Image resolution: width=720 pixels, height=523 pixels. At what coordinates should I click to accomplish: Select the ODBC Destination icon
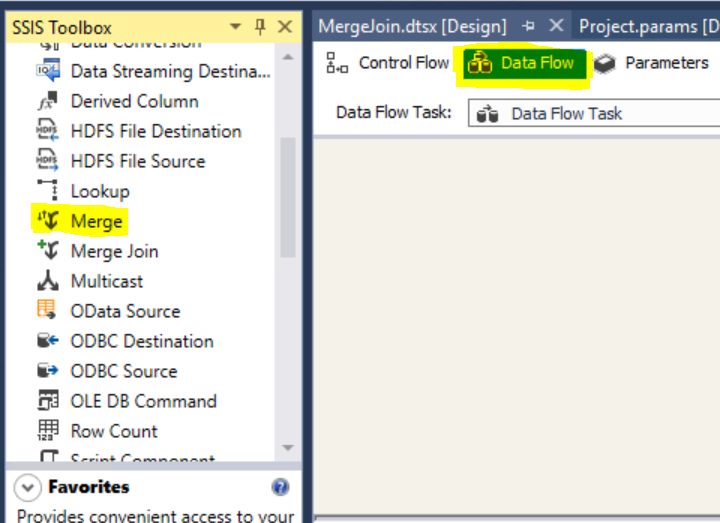pos(48,341)
